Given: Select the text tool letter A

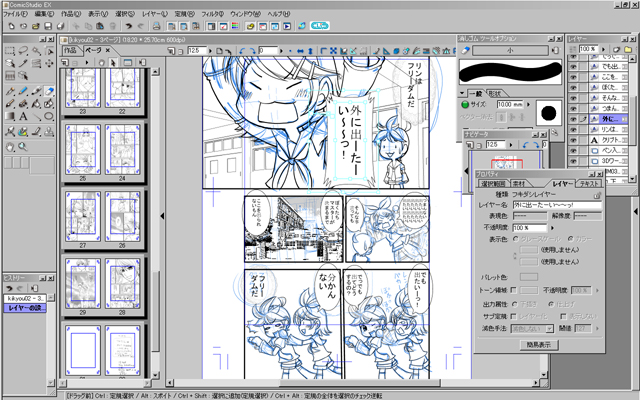Looking at the screenshot, I should [23, 117].
